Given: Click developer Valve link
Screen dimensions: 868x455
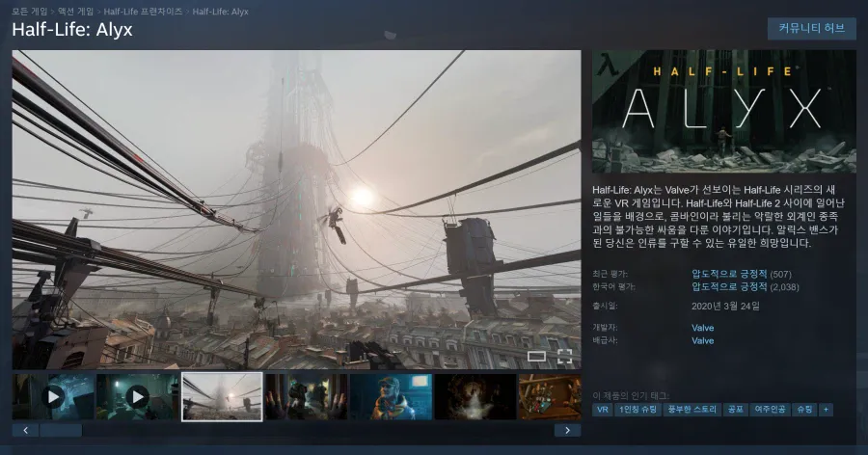Looking at the screenshot, I should tap(703, 328).
